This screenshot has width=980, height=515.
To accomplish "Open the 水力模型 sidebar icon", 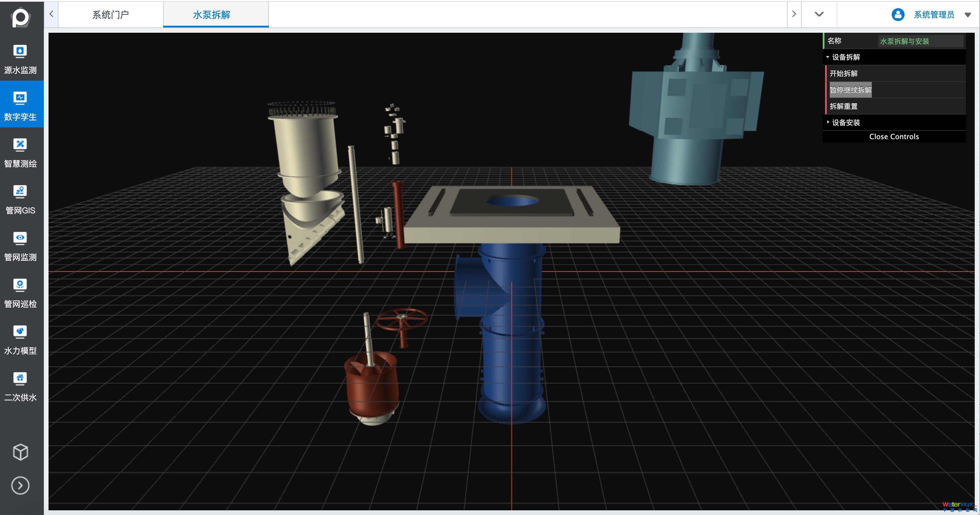I will pos(20,332).
